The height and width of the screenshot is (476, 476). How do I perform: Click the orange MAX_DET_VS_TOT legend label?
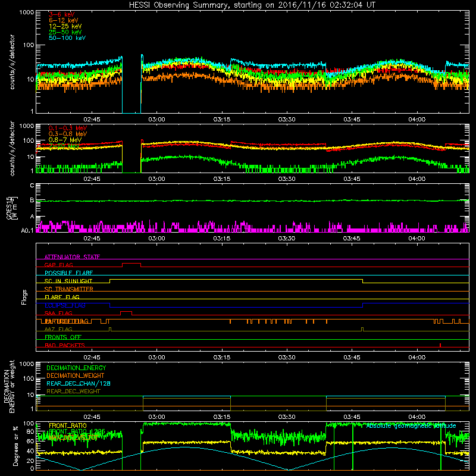[x=73, y=437]
